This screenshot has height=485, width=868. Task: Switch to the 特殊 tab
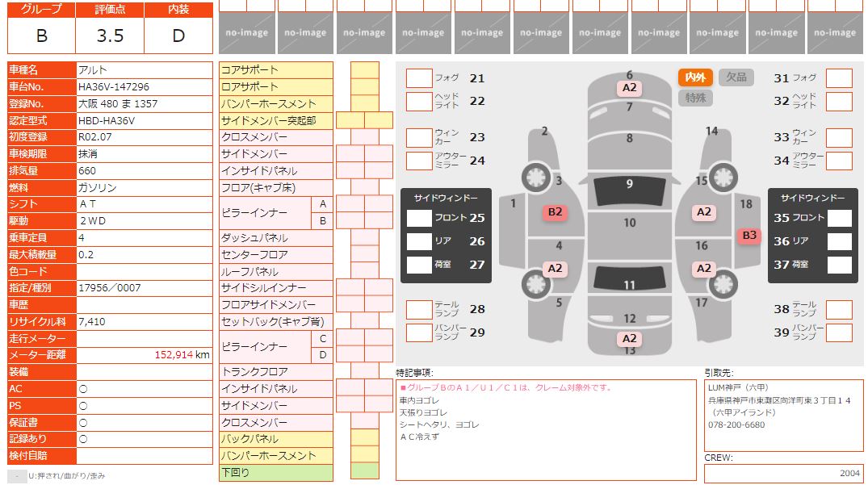click(695, 98)
